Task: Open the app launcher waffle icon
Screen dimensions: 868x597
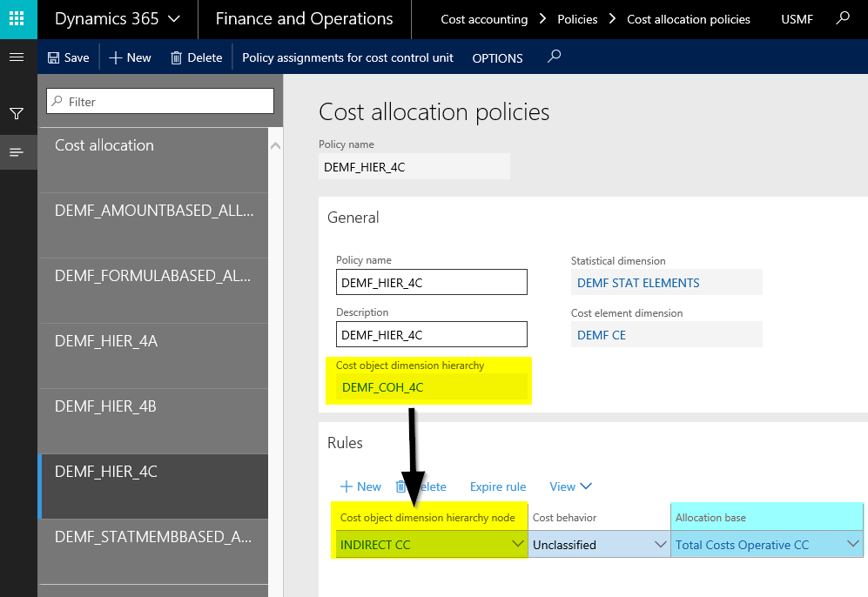Action: pos(17,18)
